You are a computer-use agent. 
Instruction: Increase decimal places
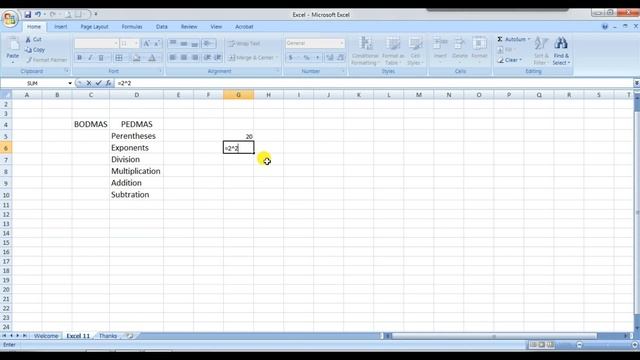click(x=329, y=58)
